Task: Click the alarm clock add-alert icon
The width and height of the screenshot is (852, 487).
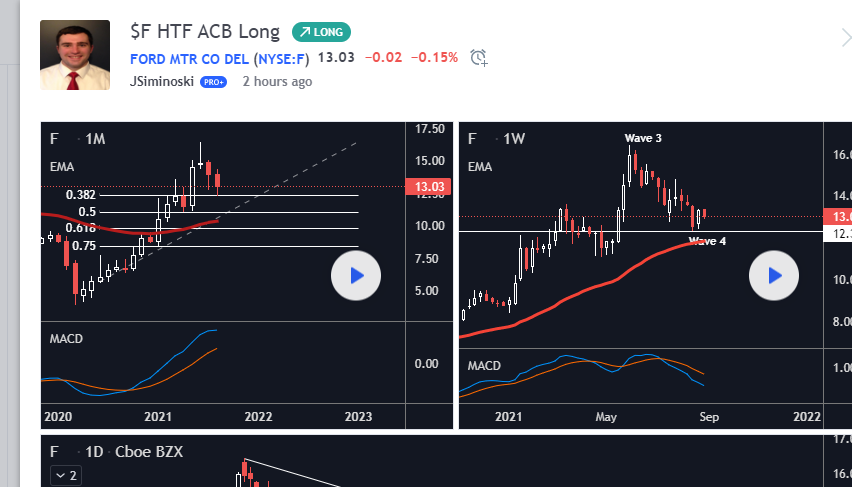Action: point(479,57)
